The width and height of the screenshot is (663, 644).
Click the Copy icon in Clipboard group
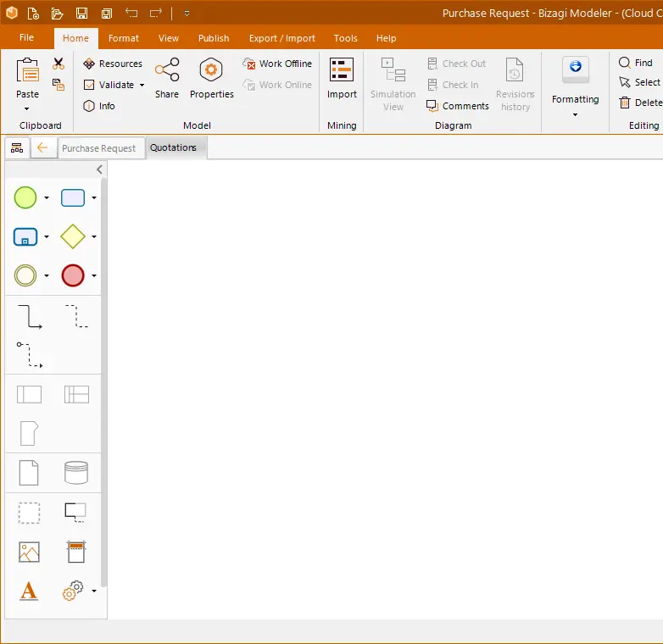click(58, 85)
